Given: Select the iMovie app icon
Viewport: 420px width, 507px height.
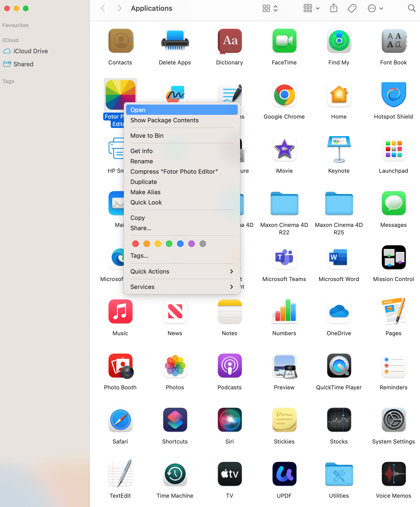Looking at the screenshot, I should coord(284,149).
